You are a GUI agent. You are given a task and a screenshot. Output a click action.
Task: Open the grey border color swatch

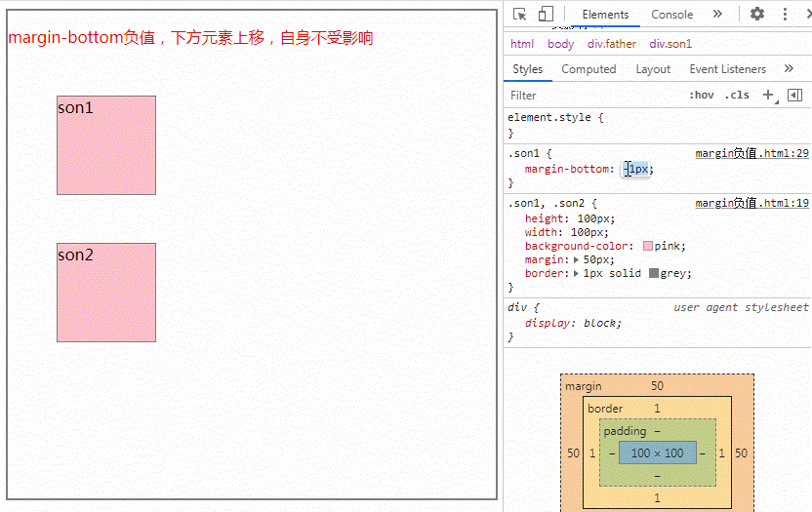pos(653,274)
